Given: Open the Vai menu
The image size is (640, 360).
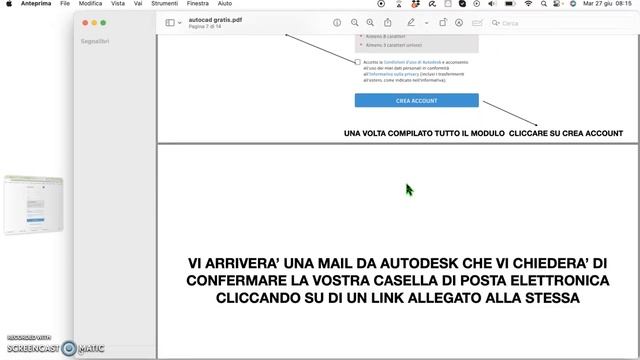Looking at the screenshot, I should [138, 4].
